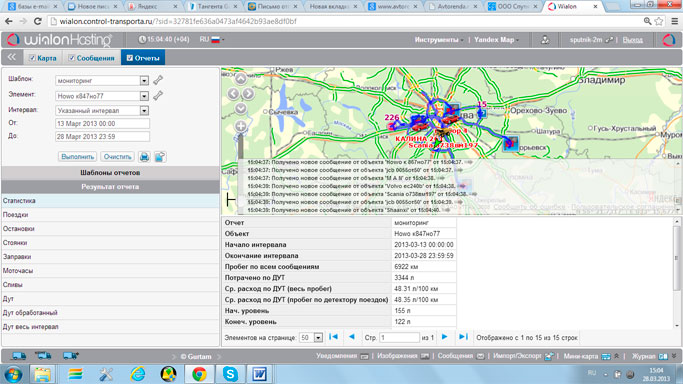Toggle the Отчеты checkbox
The width and height of the screenshot is (683, 384).
pos(130,58)
